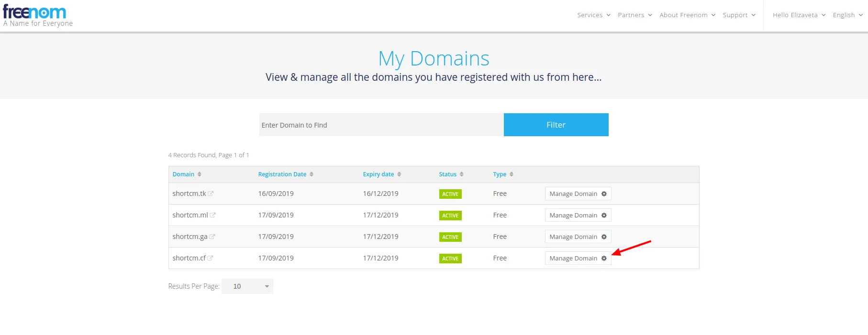Open external link icon beside shortcm.cf
The image size is (868, 335).
coord(210,258)
